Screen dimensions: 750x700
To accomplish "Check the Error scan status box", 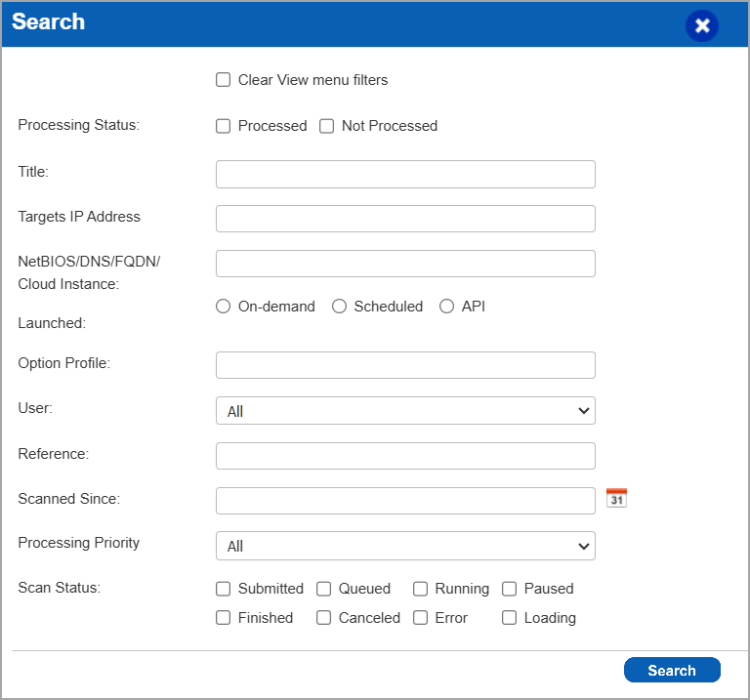I will 421,618.
